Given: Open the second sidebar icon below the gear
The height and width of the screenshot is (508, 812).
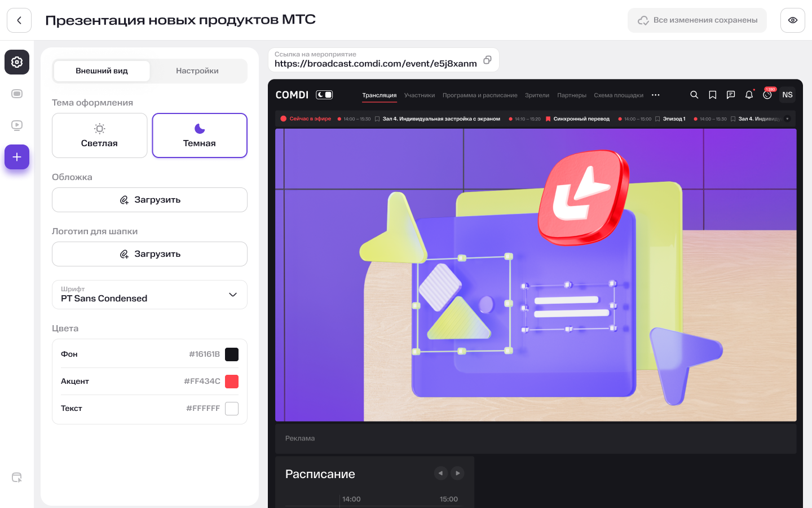Looking at the screenshot, I should [x=17, y=94].
